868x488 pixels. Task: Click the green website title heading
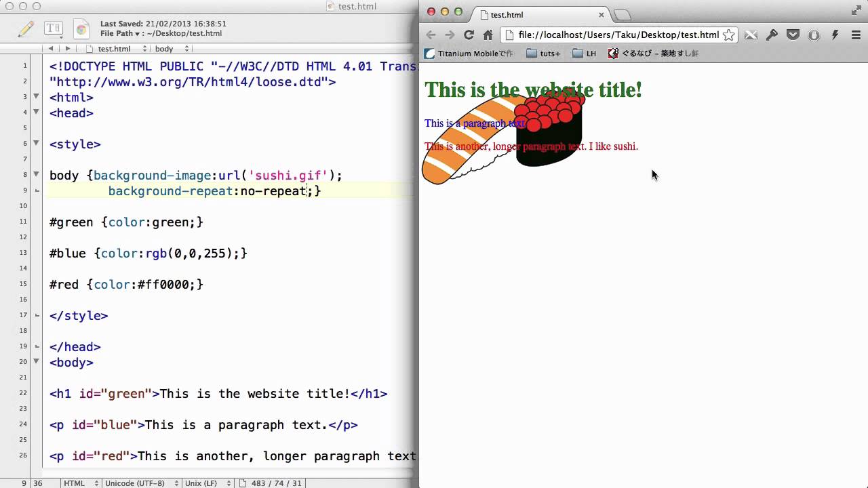click(x=533, y=89)
